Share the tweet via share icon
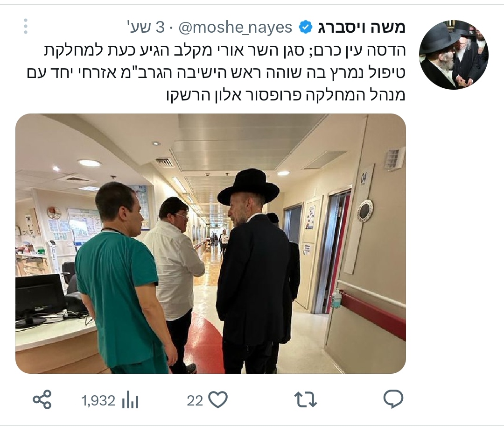Screen dimensions: 504x427 point(42,399)
